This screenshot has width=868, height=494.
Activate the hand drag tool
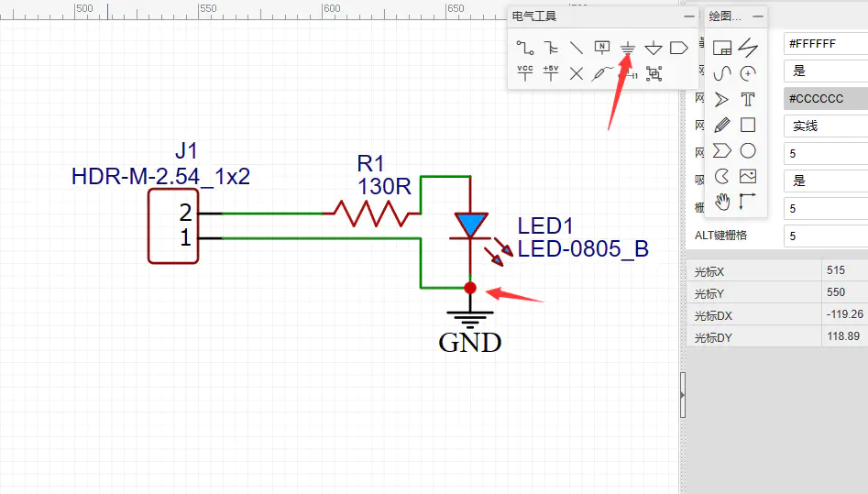(x=722, y=201)
